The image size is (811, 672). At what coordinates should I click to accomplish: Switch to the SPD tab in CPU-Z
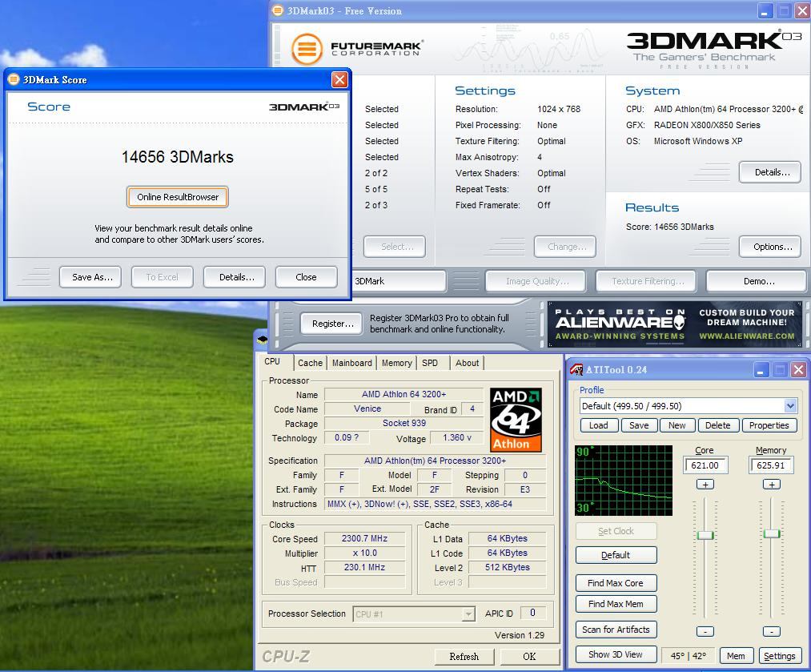tap(430, 363)
